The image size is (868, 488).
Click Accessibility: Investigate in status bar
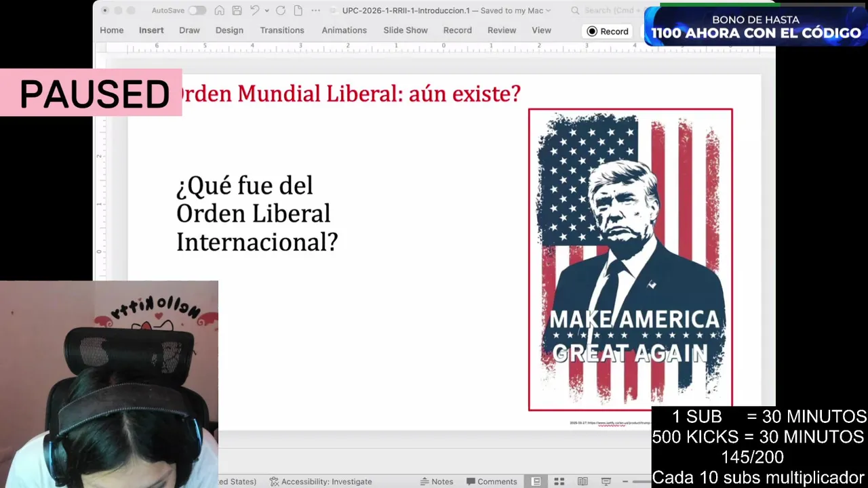coord(321,481)
